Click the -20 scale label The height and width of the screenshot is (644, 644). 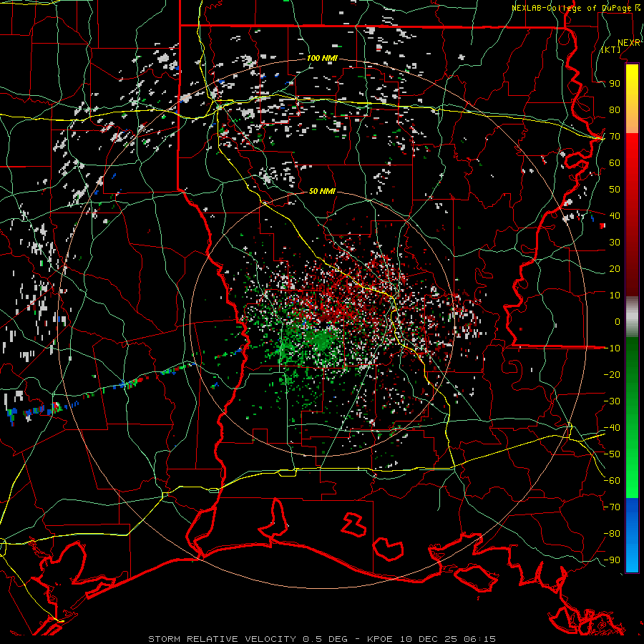612,374
